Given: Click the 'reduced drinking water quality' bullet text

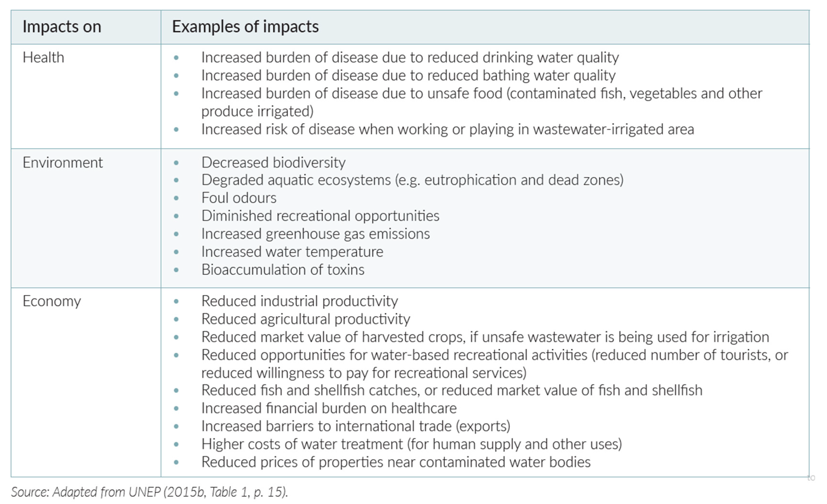Looking at the screenshot, I should [x=410, y=58].
